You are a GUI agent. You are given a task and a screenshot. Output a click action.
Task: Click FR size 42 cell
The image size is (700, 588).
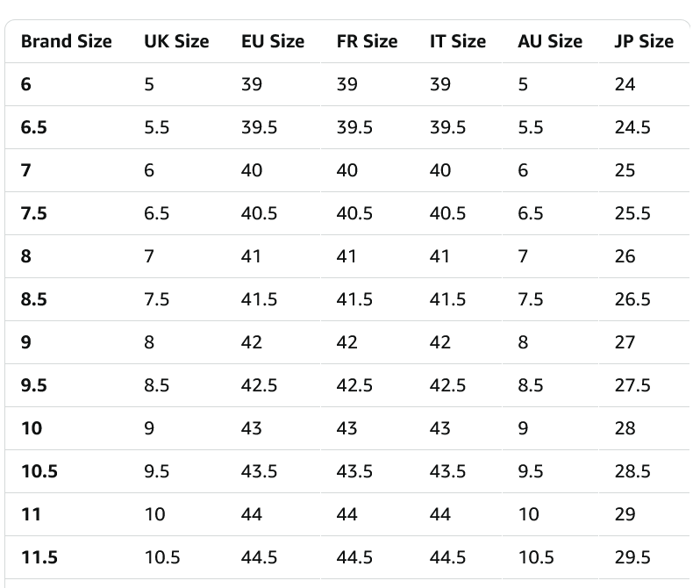pyautogui.click(x=347, y=342)
